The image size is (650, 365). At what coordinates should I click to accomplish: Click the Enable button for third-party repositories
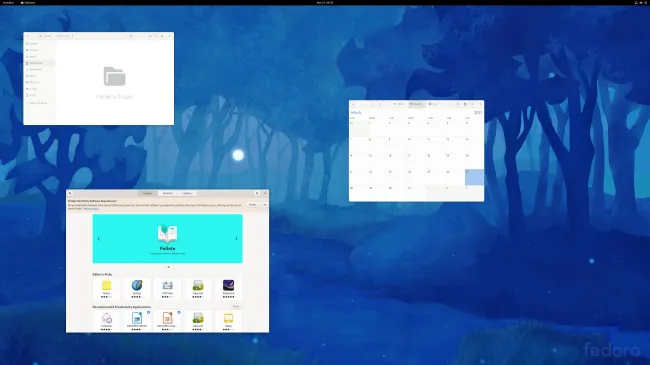tap(252, 204)
